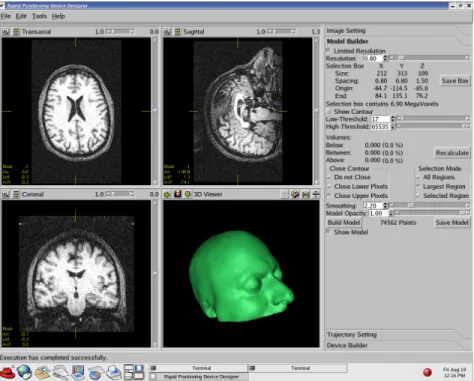Screen dimensions: 474x381
Task: Click the High-Threshold value field
Action: click(x=380, y=126)
